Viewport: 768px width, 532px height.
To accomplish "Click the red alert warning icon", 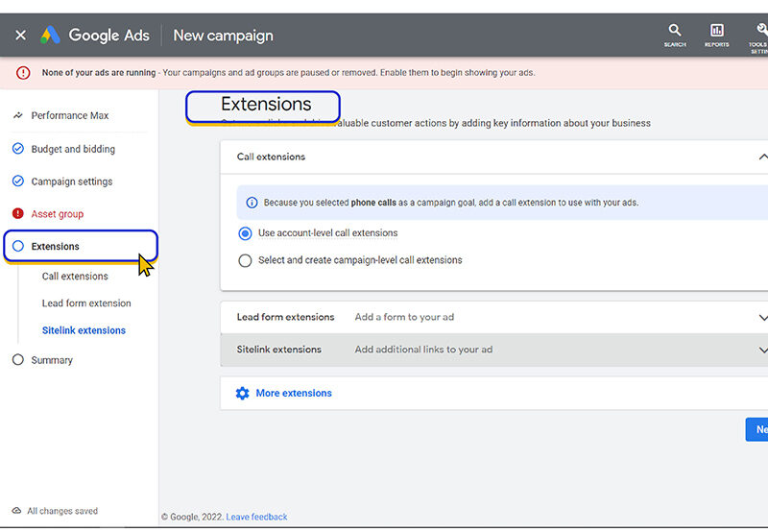I will pyautogui.click(x=23, y=73).
